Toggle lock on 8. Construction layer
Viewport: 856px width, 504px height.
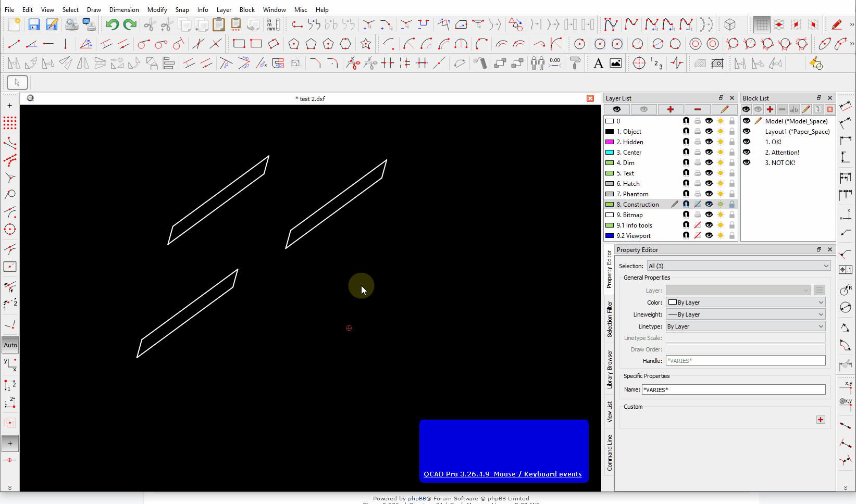(732, 204)
